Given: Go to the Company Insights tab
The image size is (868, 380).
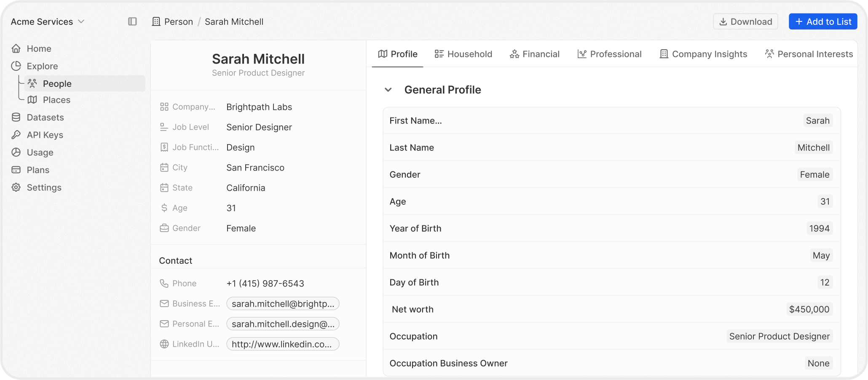Looking at the screenshot, I should pyautogui.click(x=703, y=54).
